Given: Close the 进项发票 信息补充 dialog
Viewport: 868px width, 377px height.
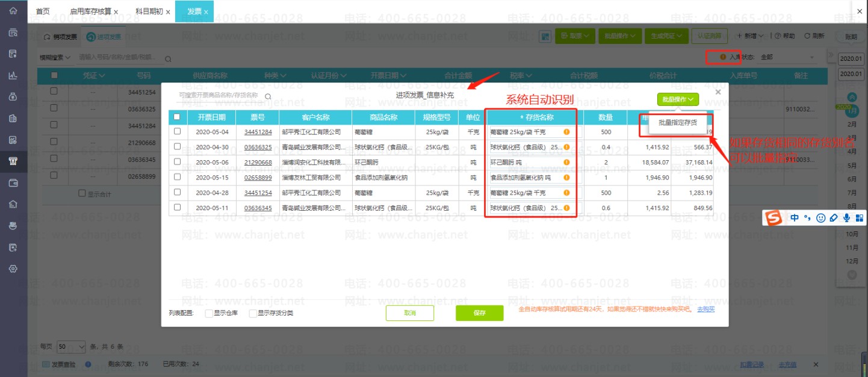Looking at the screenshot, I should tap(718, 92).
